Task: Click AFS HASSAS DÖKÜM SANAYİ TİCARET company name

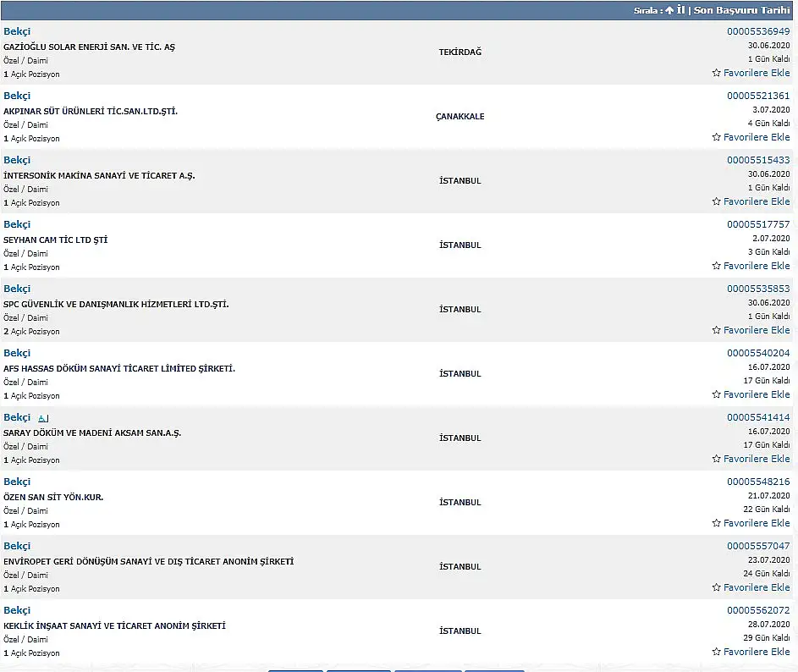Action: click(x=119, y=368)
